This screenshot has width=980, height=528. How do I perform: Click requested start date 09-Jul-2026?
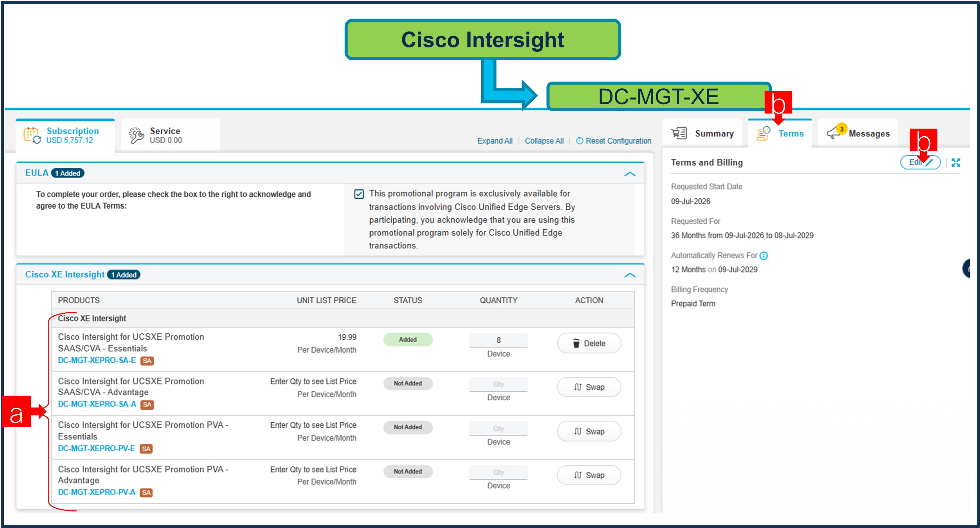tap(691, 201)
